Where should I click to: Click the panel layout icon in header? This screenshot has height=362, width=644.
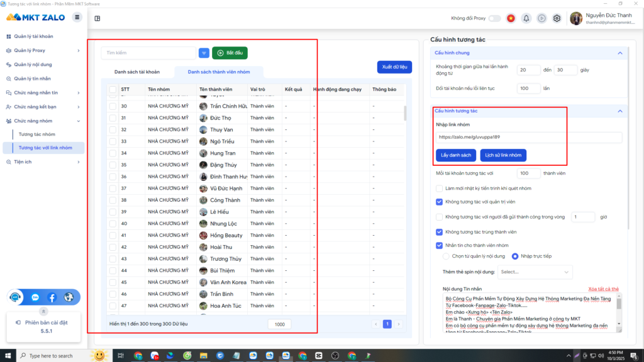(97, 18)
